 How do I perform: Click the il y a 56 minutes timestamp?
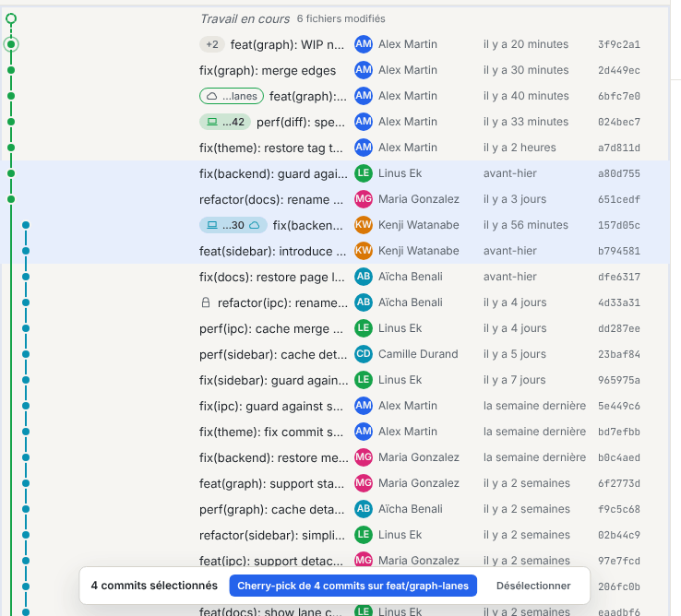point(526,225)
